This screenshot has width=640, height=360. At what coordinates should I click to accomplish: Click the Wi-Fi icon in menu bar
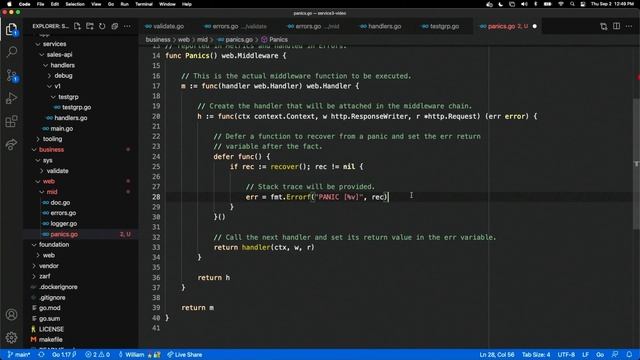tap(561, 4)
